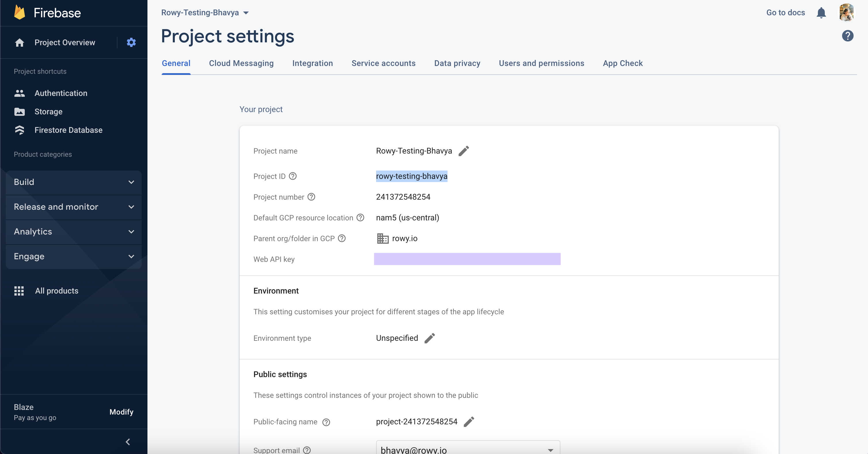The image size is (868, 454).
Task: Click Modify for the Blaze plan
Action: pyautogui.click(x=121, y=412)
